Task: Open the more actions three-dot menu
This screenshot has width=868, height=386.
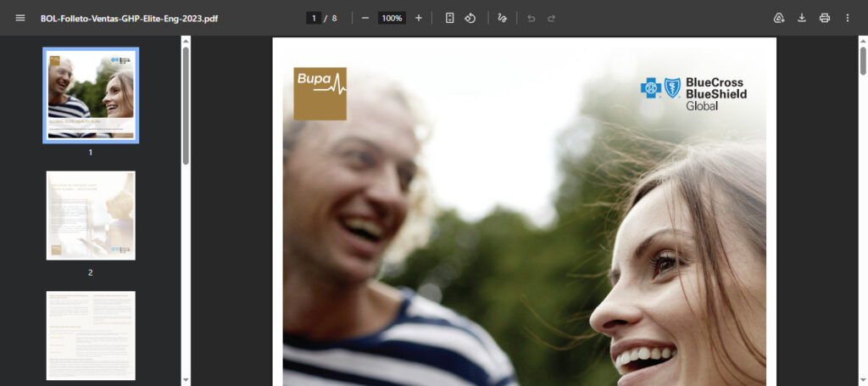Action: (x=847, y=18)
